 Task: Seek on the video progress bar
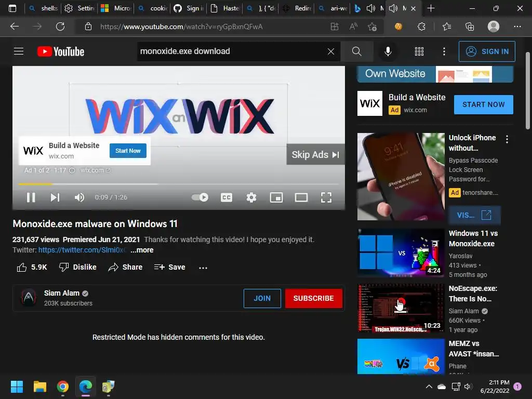tap(179, 184)
